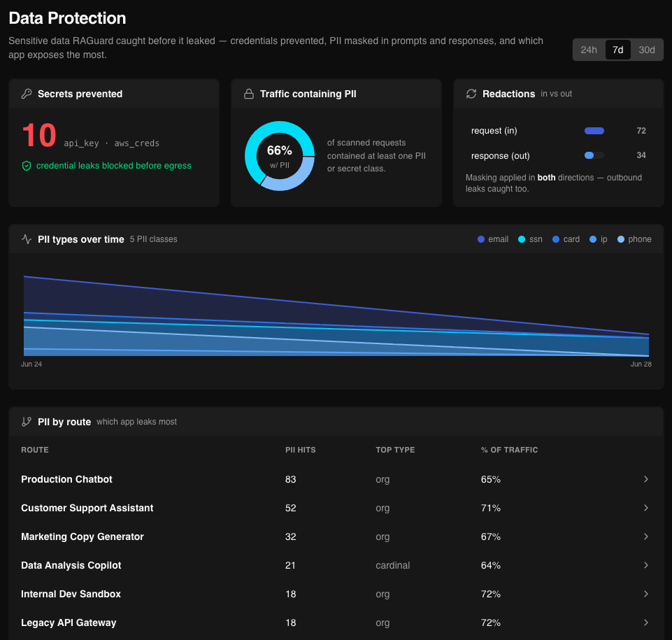Click the % OF TRAFFIC column header
This screenshot has width=672, height=640.
pos(509,450)
